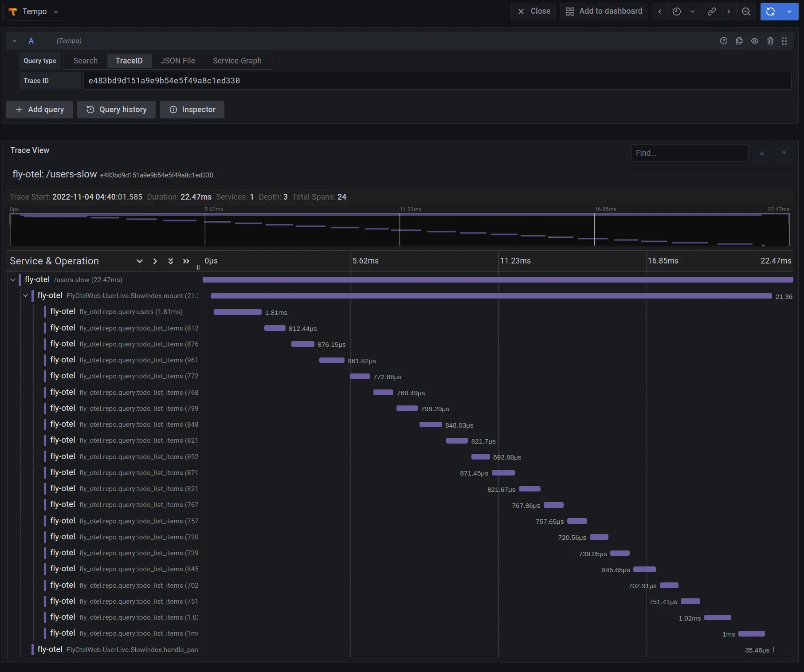Screen dimensions: 804x672
Task: Open the query help icon
Action: pyautogui.click(x=724, y=41)
